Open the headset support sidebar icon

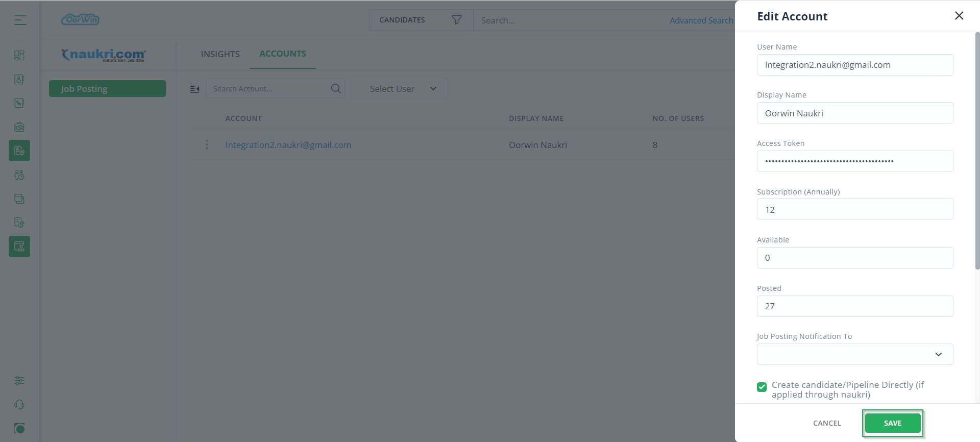point(19,405)
